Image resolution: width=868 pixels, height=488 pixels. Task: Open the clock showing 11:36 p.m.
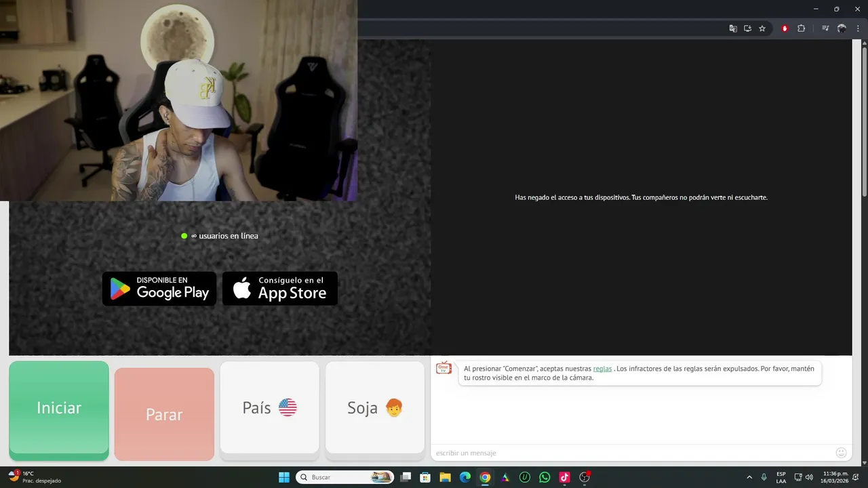[835, 477]
